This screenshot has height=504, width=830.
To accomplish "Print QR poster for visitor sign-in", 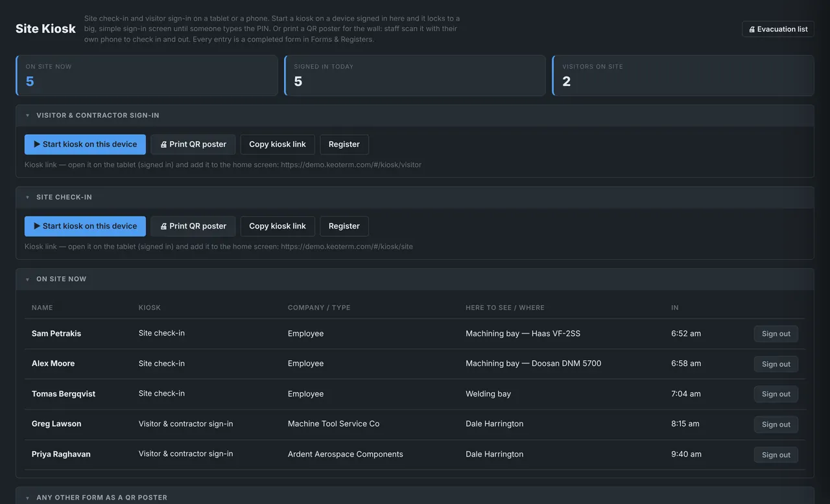I will tap(193, 144).
